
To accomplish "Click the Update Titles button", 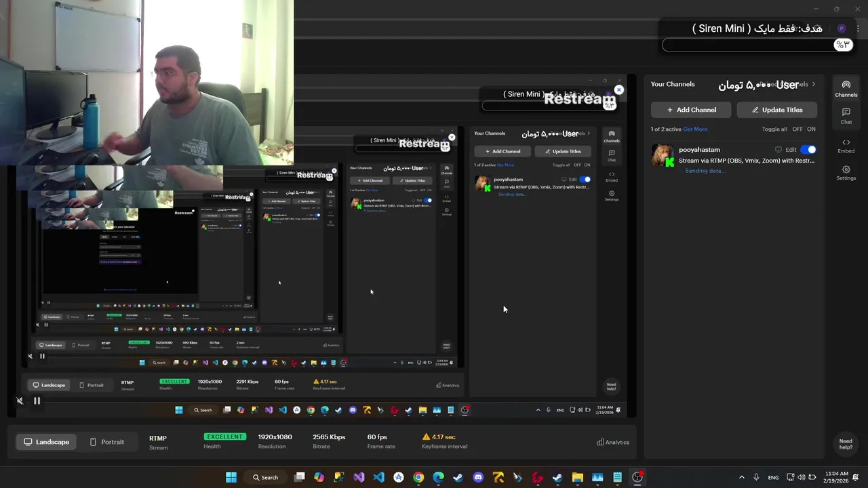I will (776, 110).
